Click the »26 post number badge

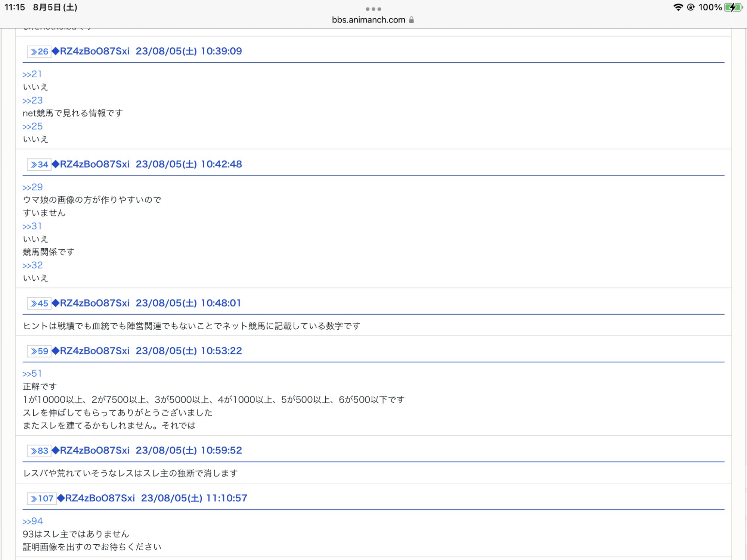[39, 52]
